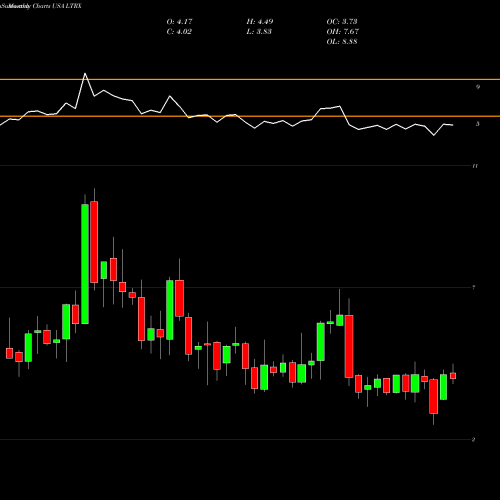500x500 pixels.
Task: Click the price axis label '7'
Action: tap(474, 287)
